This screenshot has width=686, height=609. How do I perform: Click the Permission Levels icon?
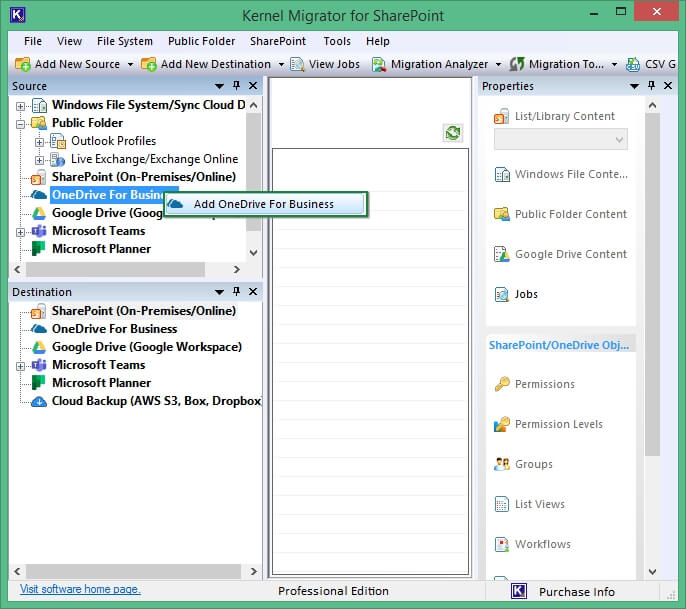coord(502,424)
